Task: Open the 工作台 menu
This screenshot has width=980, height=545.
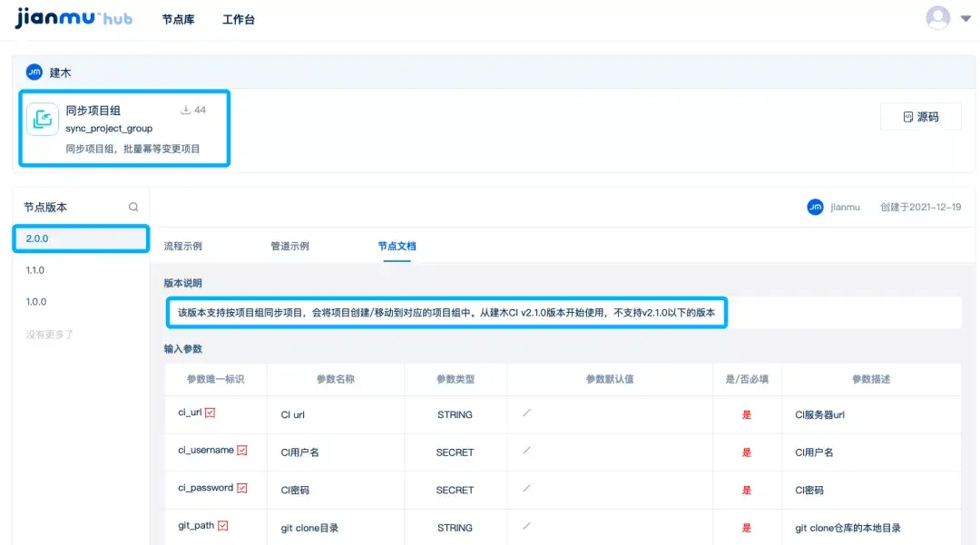Action: point(238,19)
